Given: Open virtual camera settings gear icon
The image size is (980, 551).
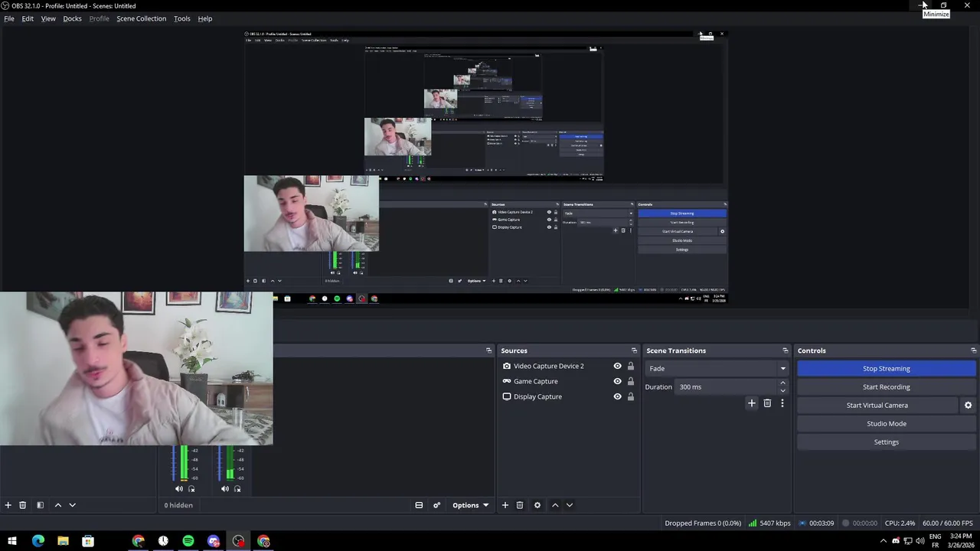Looking at the screenshot, I should [968, 406].
